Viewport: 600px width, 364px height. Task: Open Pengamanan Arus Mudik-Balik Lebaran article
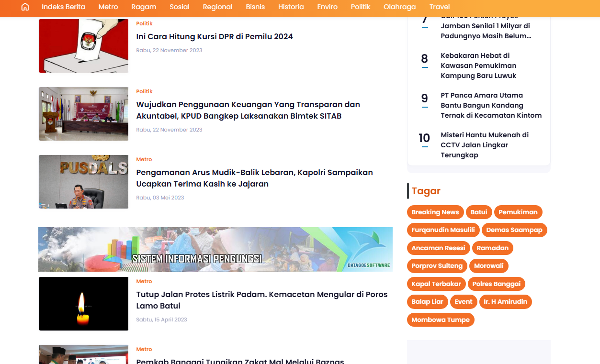[254, 178]
